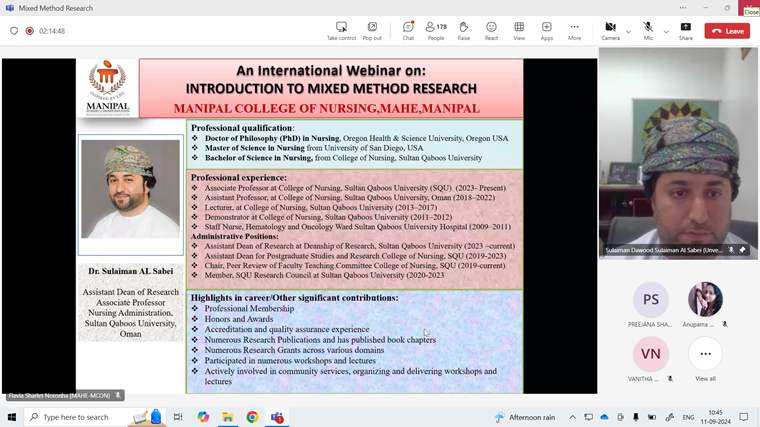Unmute the Mic
The height and width of the screenshot is (427, 760).
pos(648,31)
